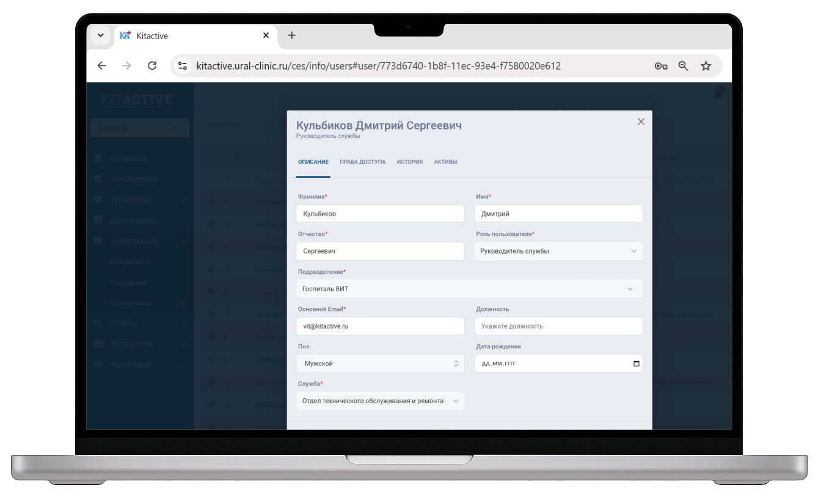Close the user details dialog
This screenshot has width=821, height=504.
641,122
